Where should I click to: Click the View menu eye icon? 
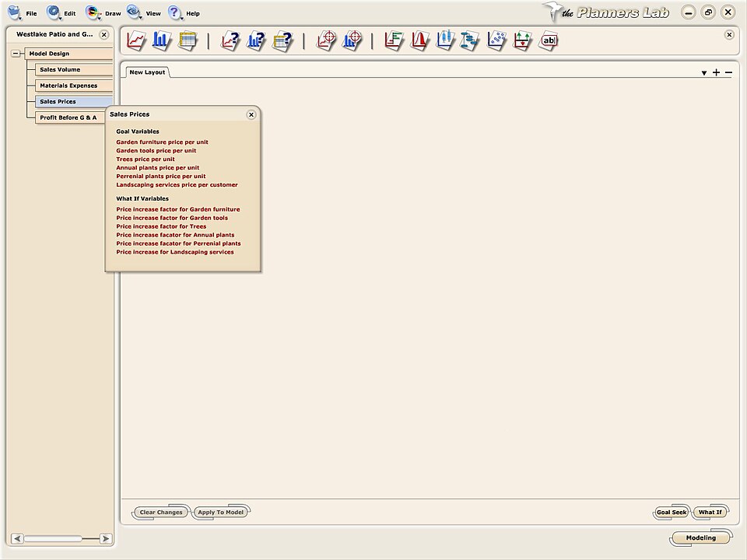click(x=135, y=12)
